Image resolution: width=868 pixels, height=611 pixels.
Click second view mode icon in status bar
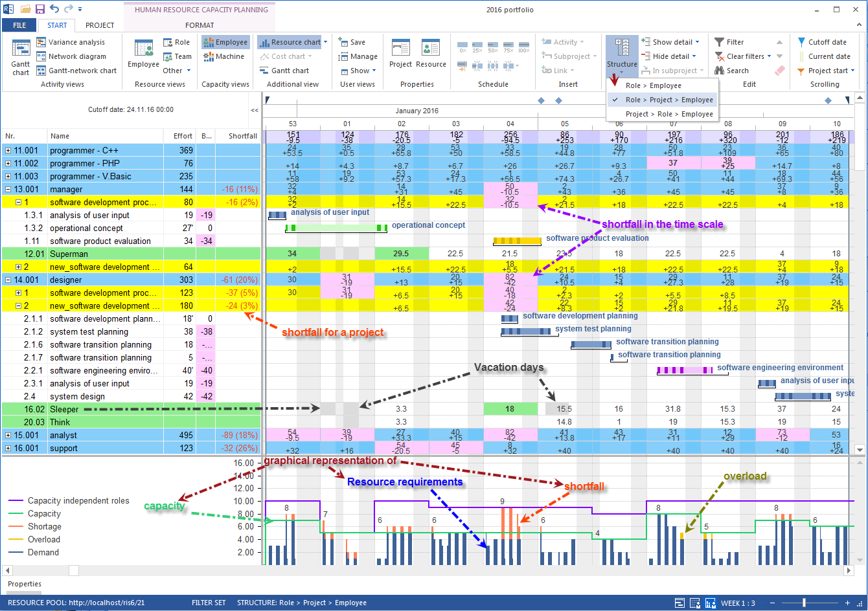pyautogui.click(x=694, y=603)
